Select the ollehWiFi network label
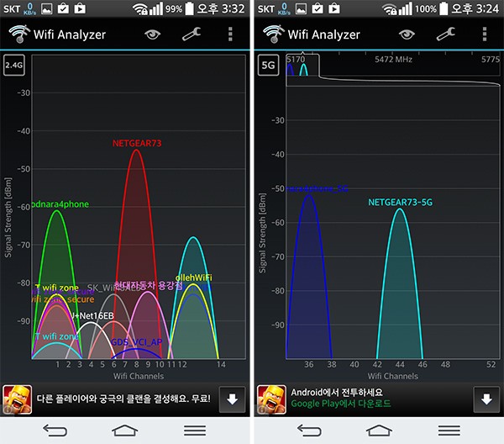The image size is (504, 444). coord(193,277)
